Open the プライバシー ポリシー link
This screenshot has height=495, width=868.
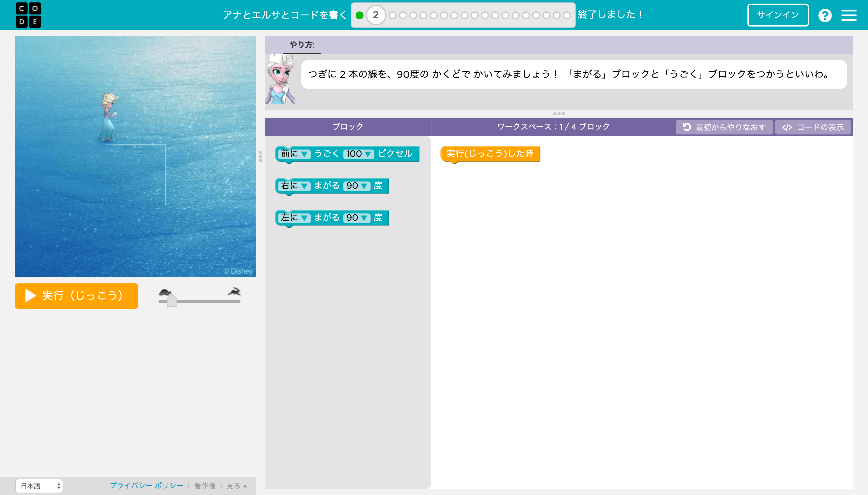coord(146,485)
